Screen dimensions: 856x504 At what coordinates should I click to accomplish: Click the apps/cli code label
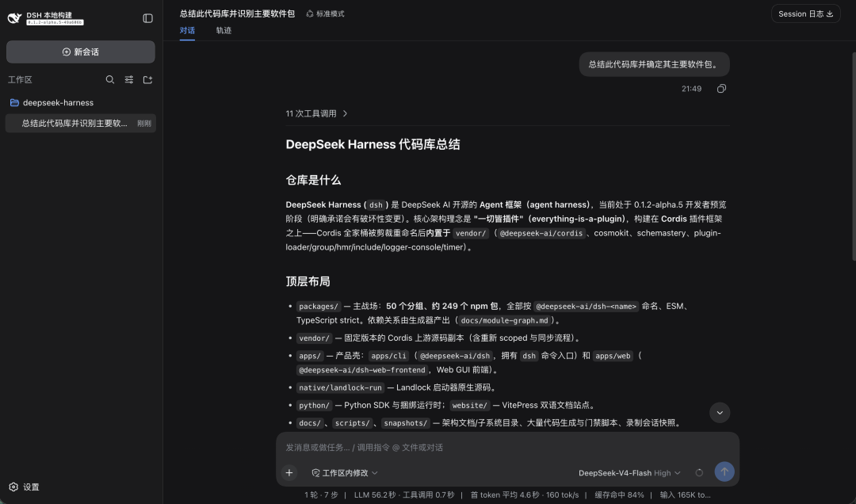pos(388,356)
